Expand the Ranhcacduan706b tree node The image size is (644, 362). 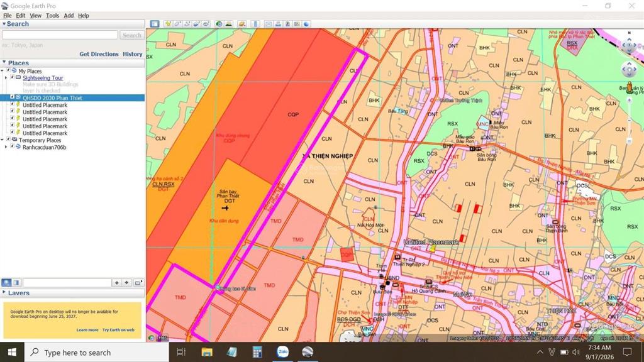[6, 147]
